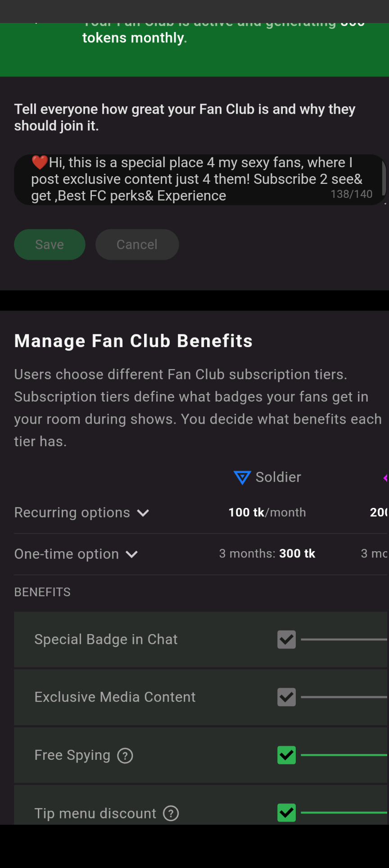The width and height of the screenshot is (389, 868).
Task: Toggle the Exclusive Media Content checkbox
Action: pos(286,697)
